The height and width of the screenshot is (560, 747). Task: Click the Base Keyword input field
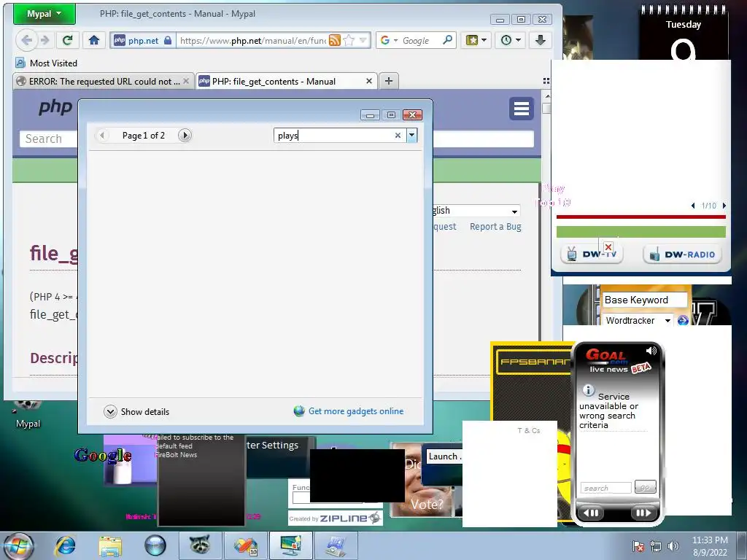[644, 300]
